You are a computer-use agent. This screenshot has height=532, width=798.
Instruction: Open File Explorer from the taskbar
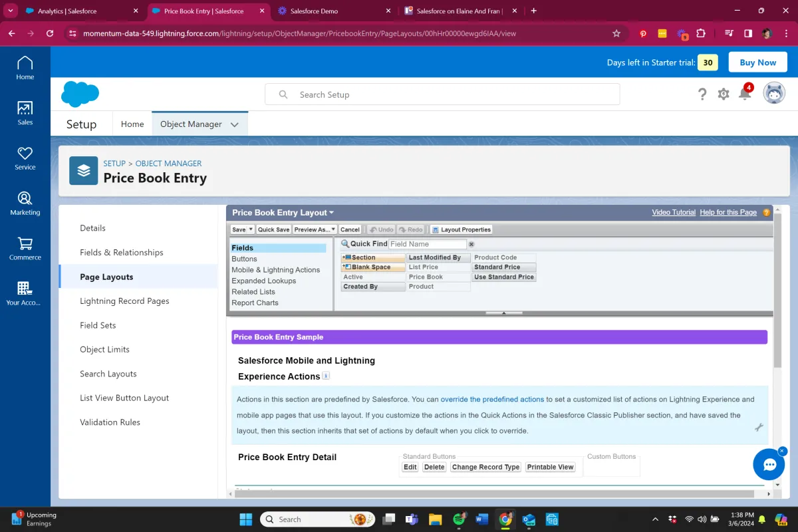point(436,519)
